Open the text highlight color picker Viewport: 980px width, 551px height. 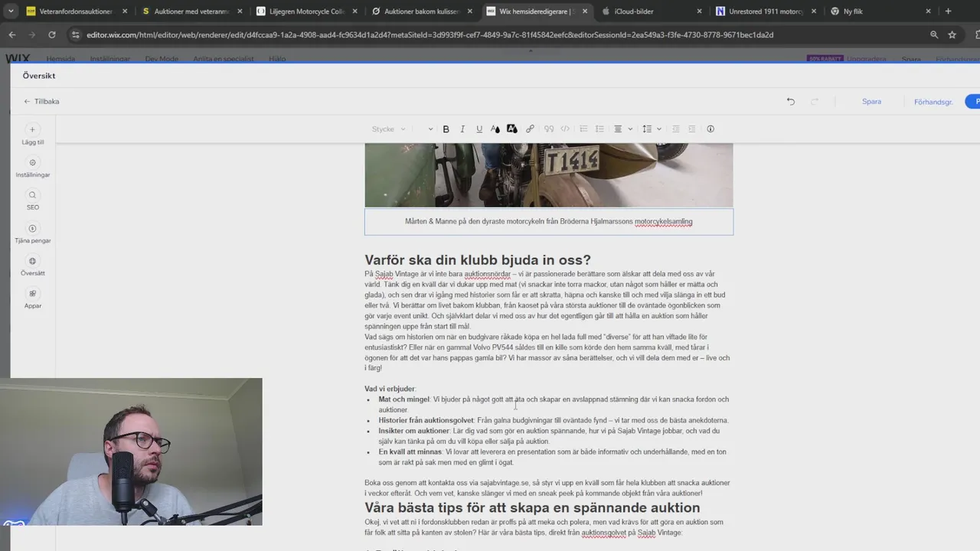pyautogui.click(x=511, y=129)
